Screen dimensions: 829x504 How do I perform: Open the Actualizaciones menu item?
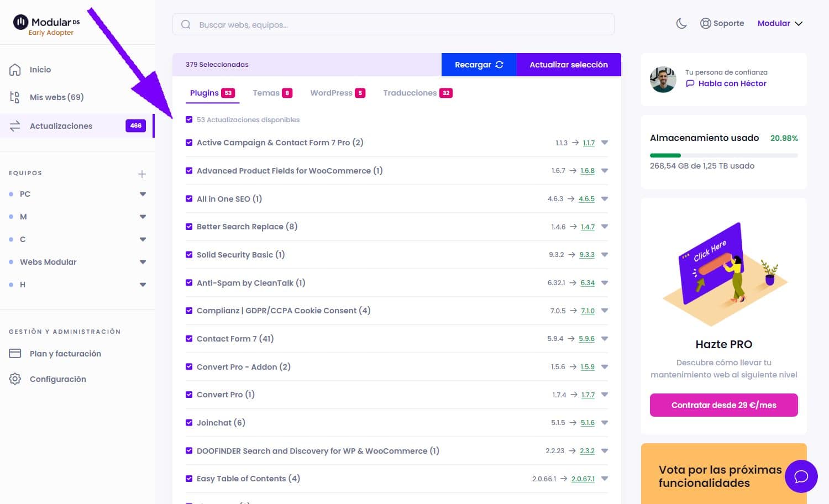tap(76, 126)
